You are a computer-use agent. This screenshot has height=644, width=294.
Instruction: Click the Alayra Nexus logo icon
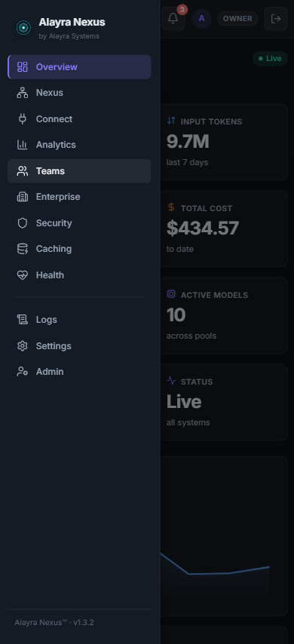(23, 28)
